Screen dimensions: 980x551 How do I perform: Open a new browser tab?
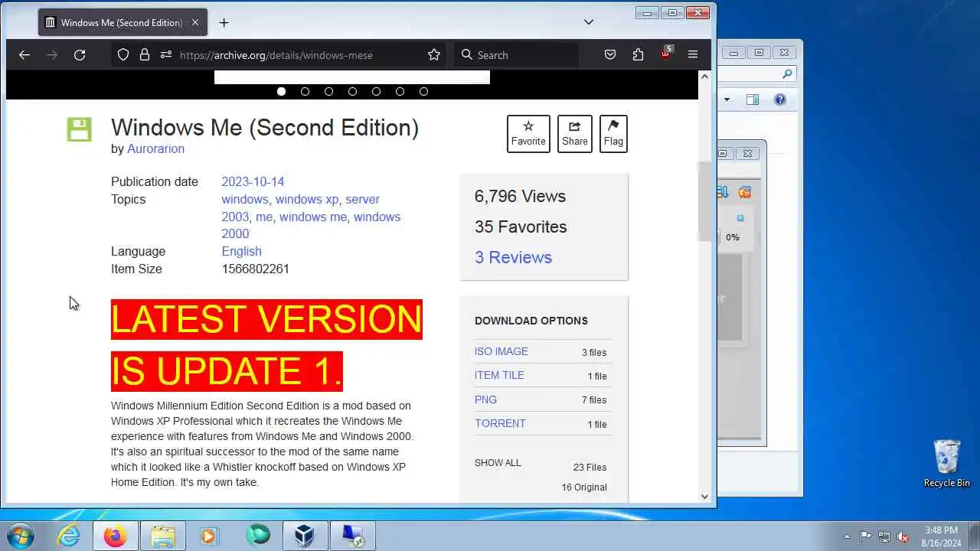(x=224, y=23)
